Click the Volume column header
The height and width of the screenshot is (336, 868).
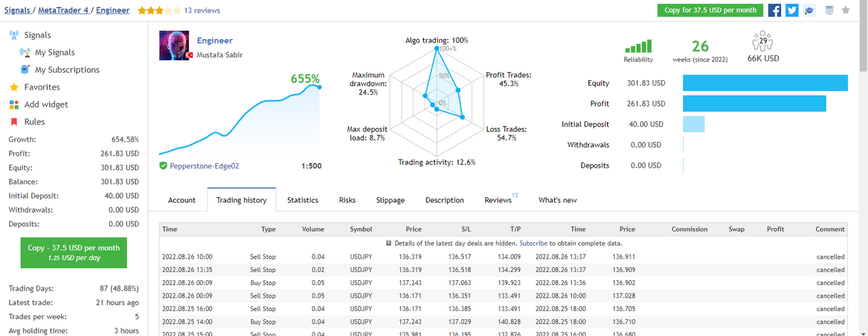[313, 230]
